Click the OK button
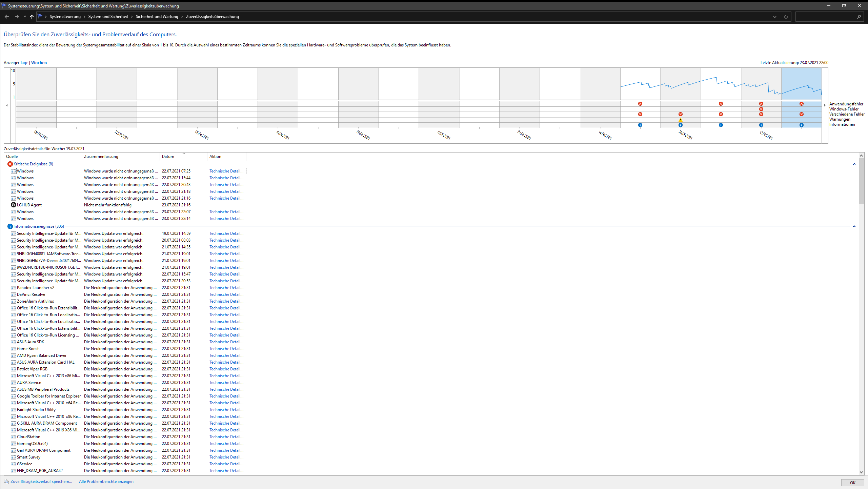This screenshot has width=868, height=489. point(852,483)
